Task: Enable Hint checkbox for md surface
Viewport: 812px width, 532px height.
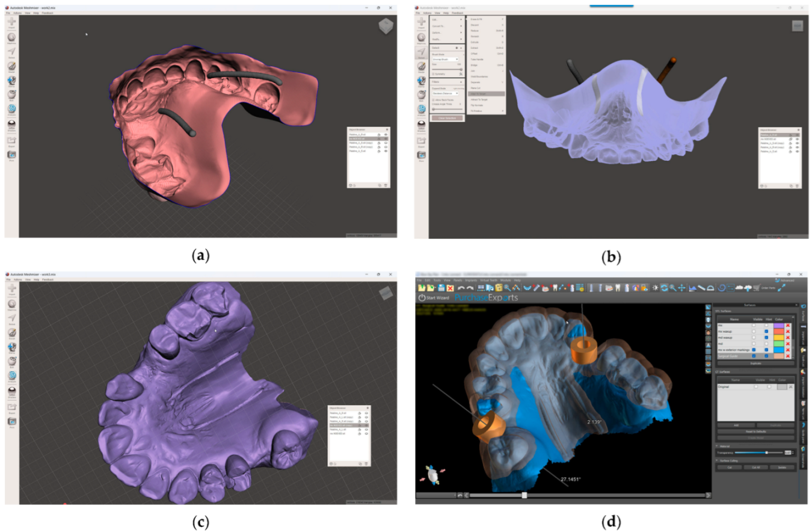Action: pyautogui.click(x=766, y=343)
